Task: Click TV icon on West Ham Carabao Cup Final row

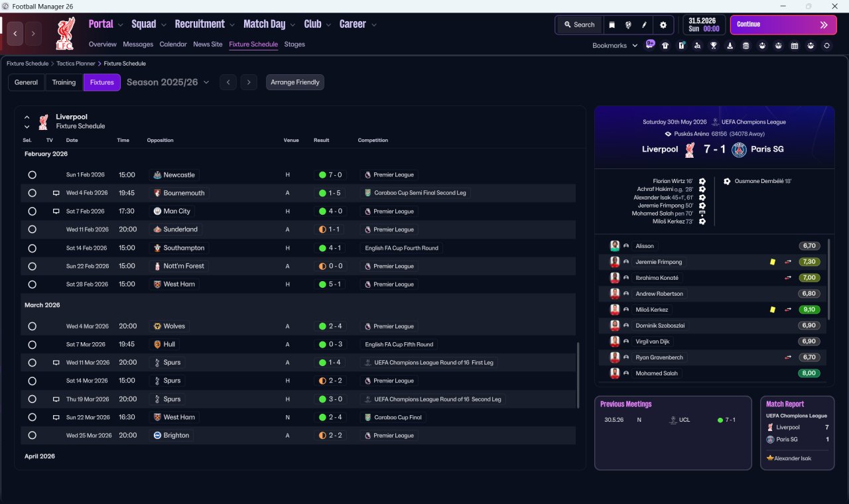Action: pos(56,417)
